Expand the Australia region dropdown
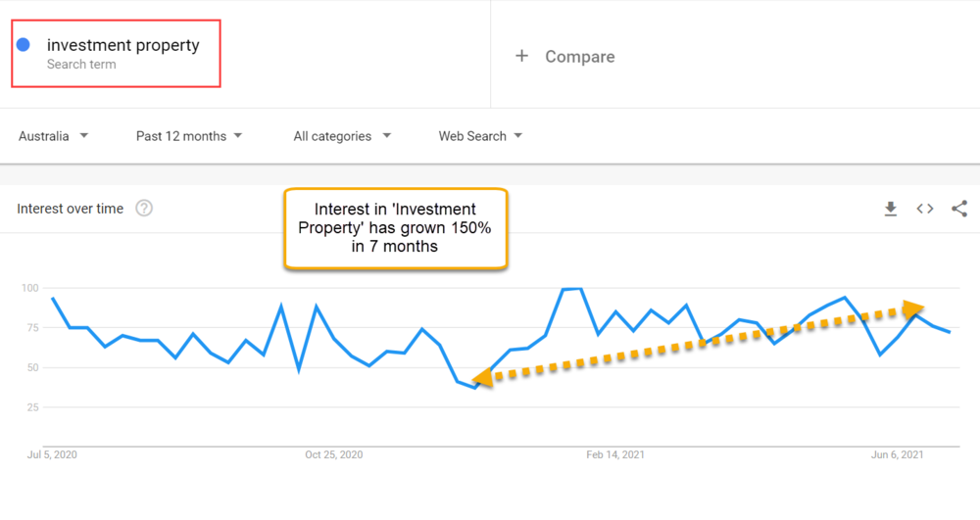 54,136
